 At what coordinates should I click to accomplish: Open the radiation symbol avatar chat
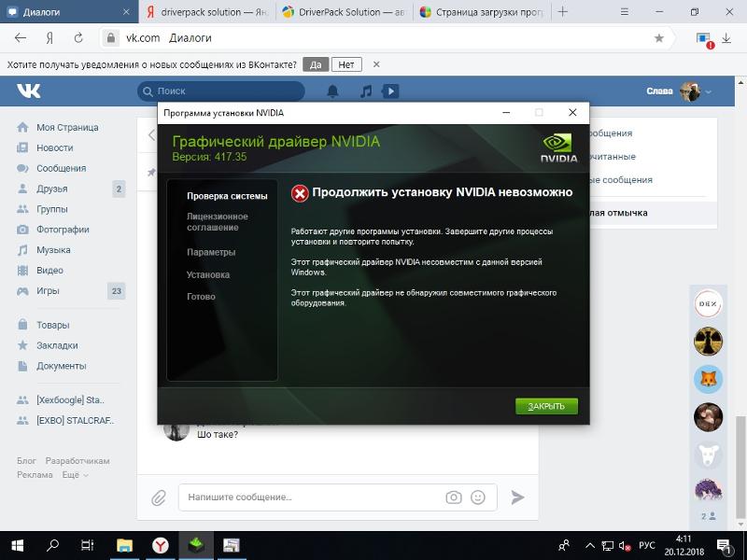pos(708,342)
